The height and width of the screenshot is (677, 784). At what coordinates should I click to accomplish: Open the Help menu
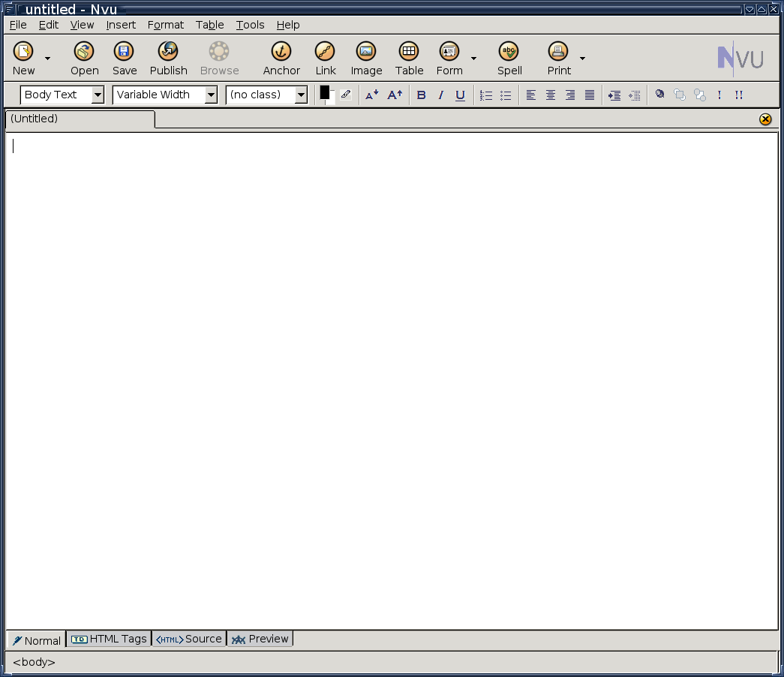(288, 25)
